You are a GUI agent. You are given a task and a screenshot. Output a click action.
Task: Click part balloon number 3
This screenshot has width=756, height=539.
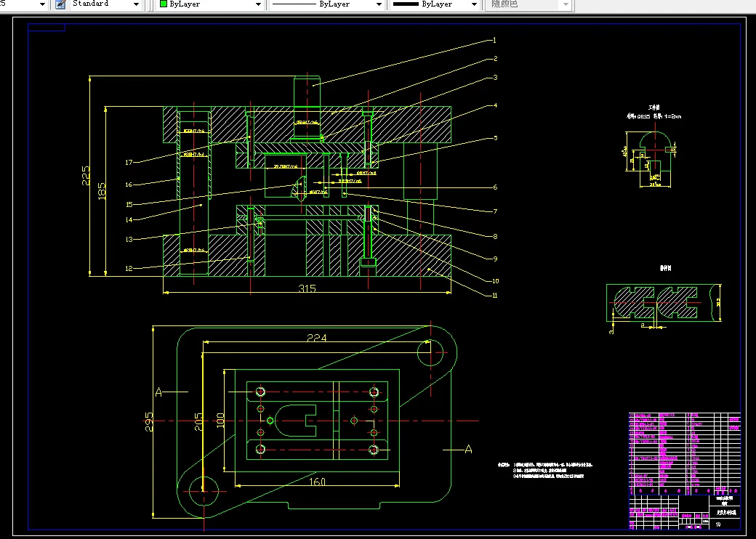[x=495, y=78]
